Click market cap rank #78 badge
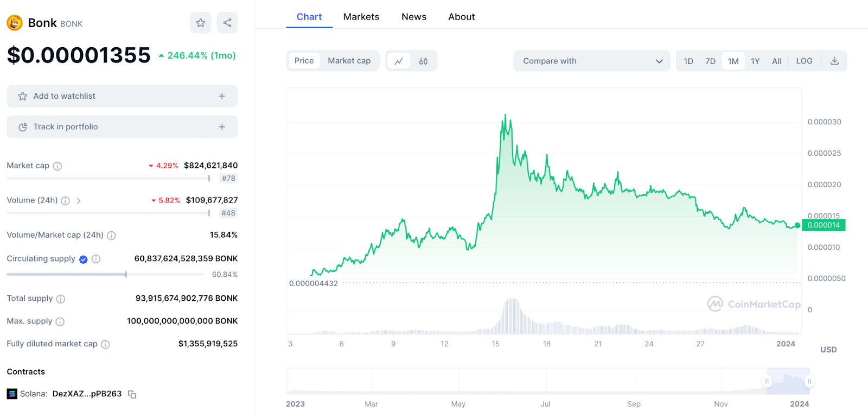 pyautogui.click(x=228, y=179)
